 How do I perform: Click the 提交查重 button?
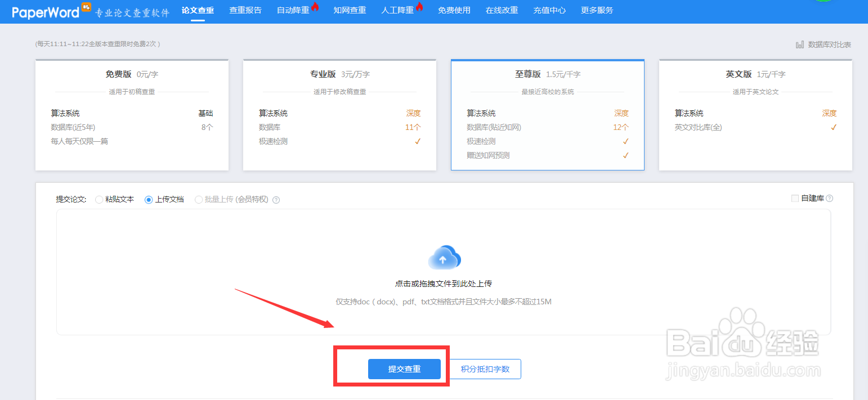click(x=404, y=369)
